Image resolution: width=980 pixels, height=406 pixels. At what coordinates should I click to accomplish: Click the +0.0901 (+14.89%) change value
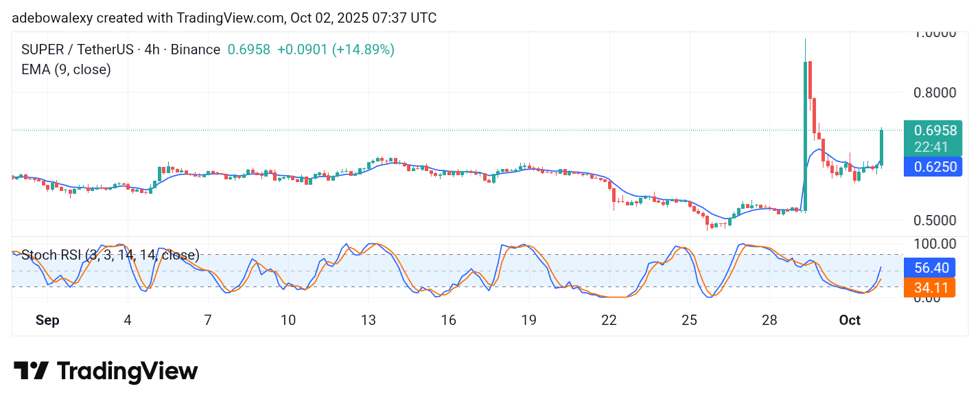coord(336,49)
